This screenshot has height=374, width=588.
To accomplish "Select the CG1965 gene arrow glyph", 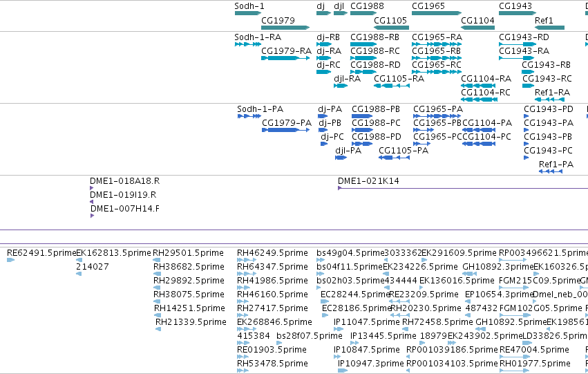I will click(x=437, y=13).
